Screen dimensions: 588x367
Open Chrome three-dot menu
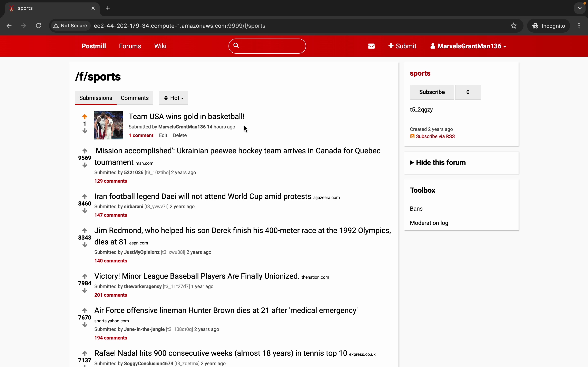coord(579,26)
